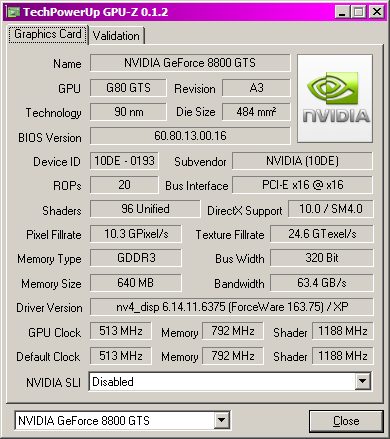
Task: Click the ROPs field showing 20
Action: click(124, 185)
